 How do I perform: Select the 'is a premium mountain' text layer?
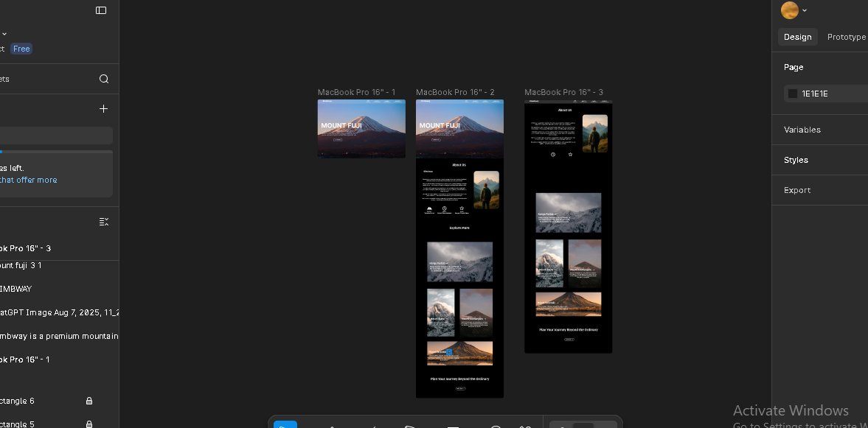tap(59, 336)
